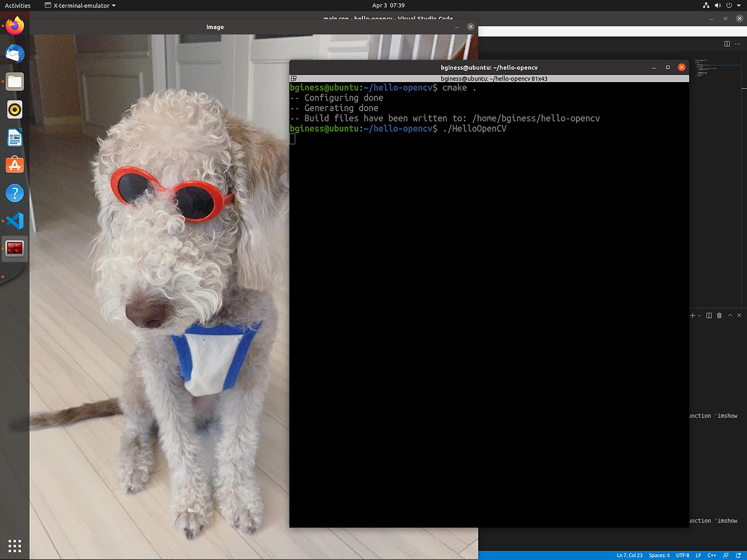The height and width of the screenshot is (560, 747).
Task: Split the editor using the split-editor icon
Action: (727, 43)
